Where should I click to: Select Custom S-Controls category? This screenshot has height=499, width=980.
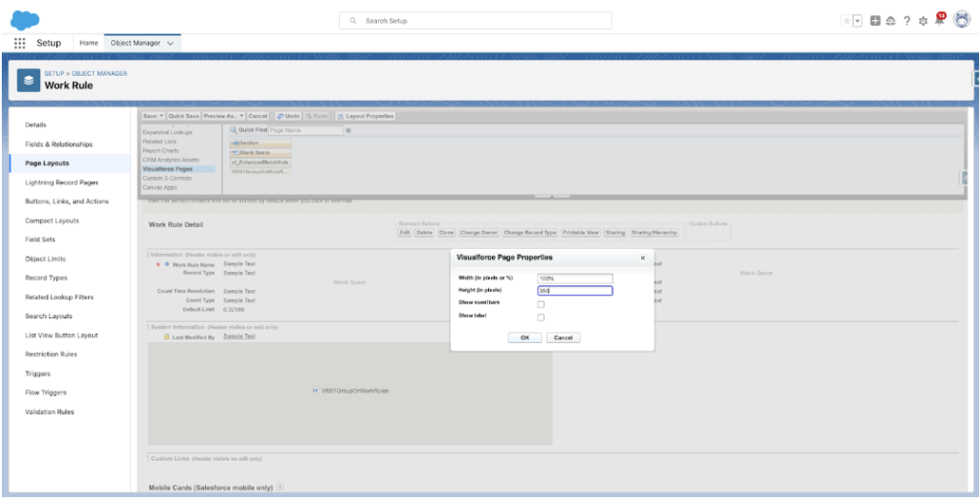(x=167, y=178)
